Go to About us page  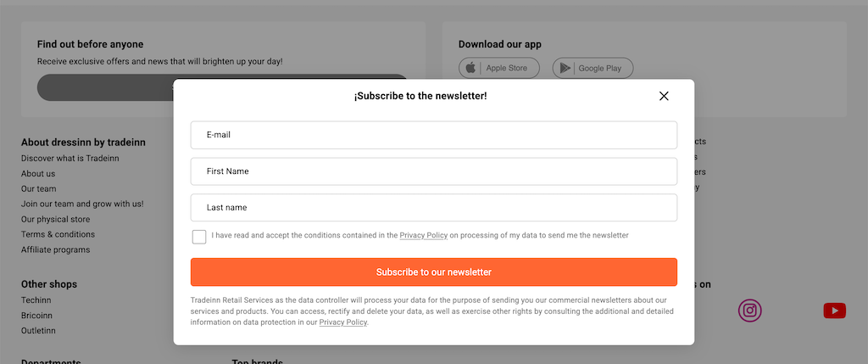[x=38, y=173]
